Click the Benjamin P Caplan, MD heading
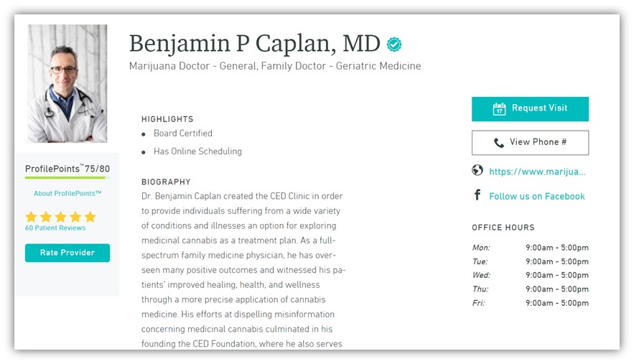This screenshot has width=634, height=364. pos(255,44)
